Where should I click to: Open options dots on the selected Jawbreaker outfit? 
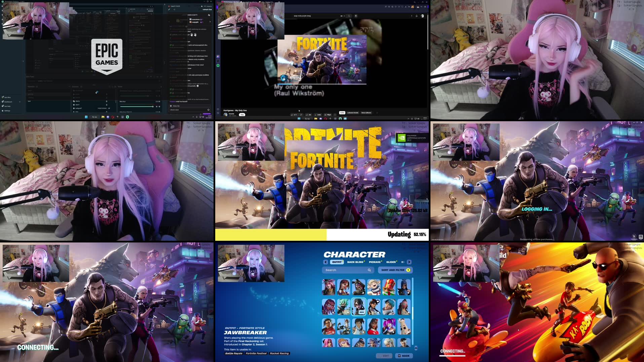362,312
